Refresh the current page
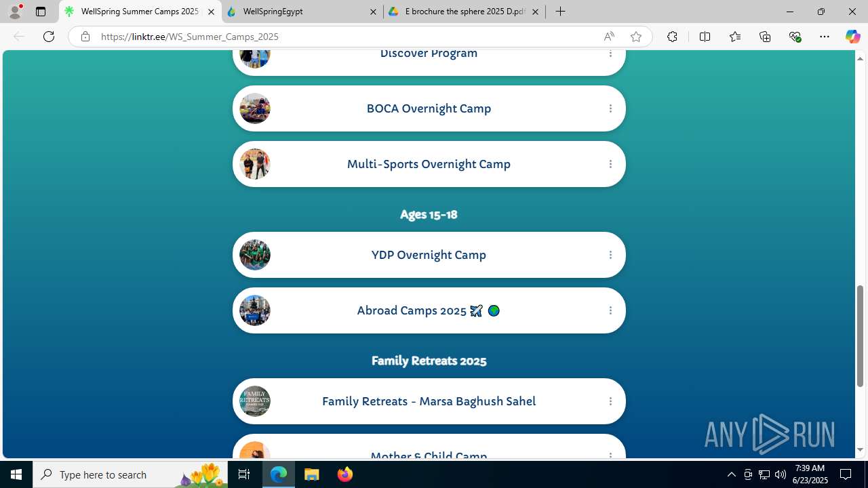Viewport: 868px width, 488px height. pos(49,37)
